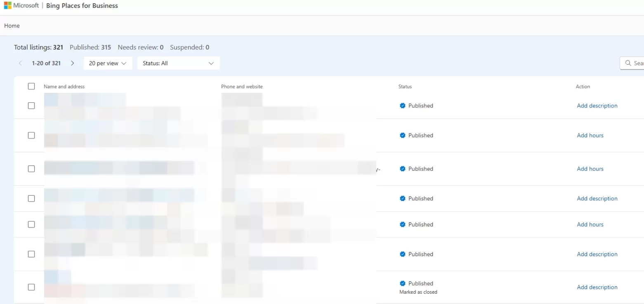Image resolution: width=644 pixels, height=304 pixels.
Task: Click the Published badge icon in second row
Action: [403, 135]
